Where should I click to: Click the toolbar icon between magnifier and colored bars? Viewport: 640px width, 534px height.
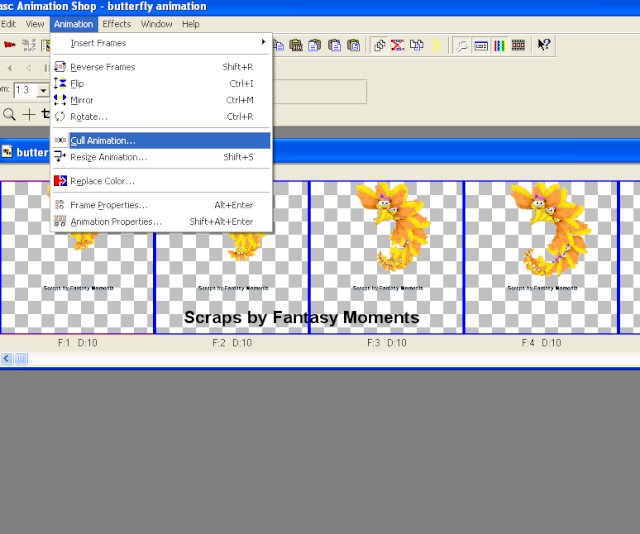pos(481,45)
